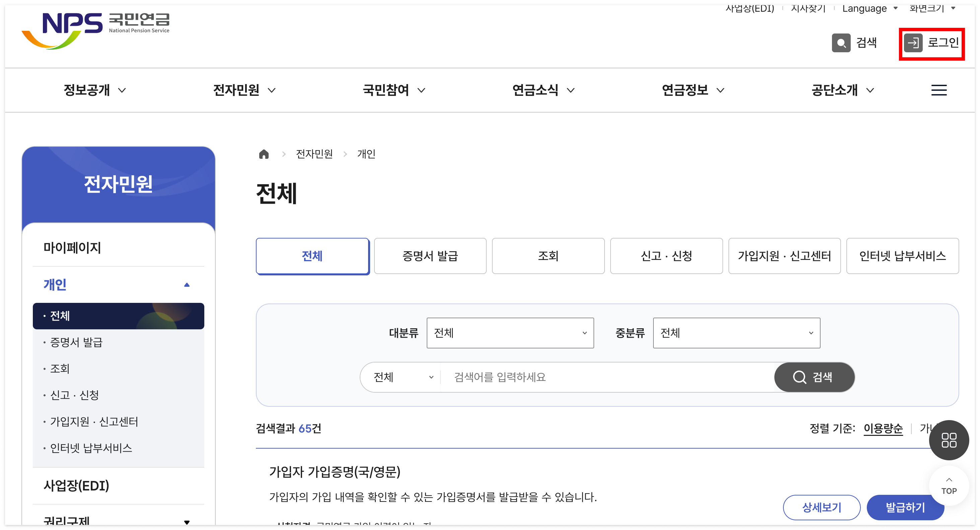Click 상세보기 for 가입자 가입증명
The height and width of the screenshot is (530, 980).
pos(821,507)
